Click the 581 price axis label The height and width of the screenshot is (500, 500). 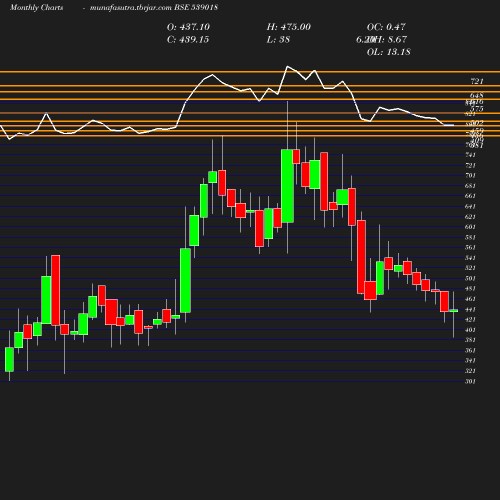[x=470, y=237]
